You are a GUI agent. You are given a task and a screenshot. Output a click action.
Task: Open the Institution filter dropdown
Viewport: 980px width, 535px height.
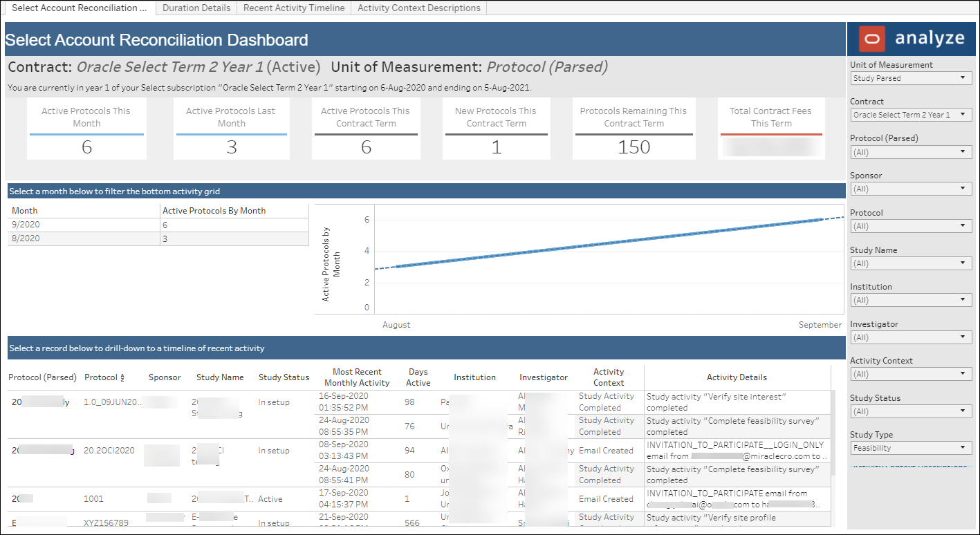[x=912, y=300]
